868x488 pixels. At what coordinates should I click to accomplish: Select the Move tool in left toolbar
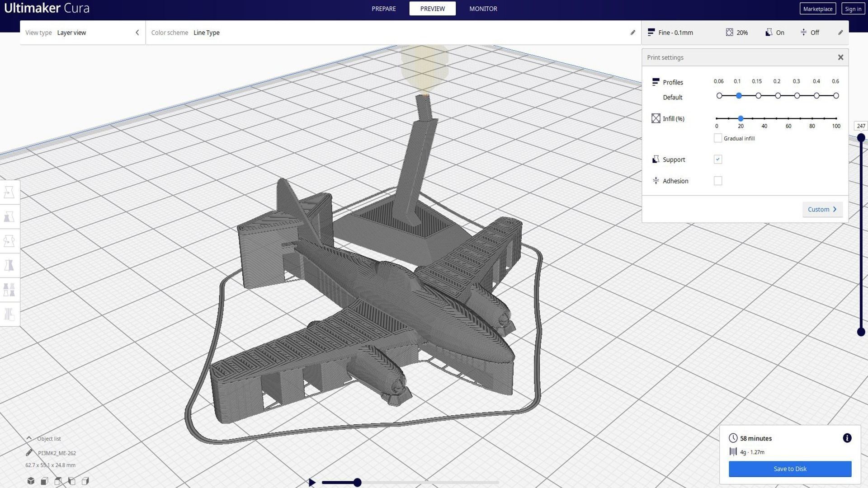tap(9, 192)
